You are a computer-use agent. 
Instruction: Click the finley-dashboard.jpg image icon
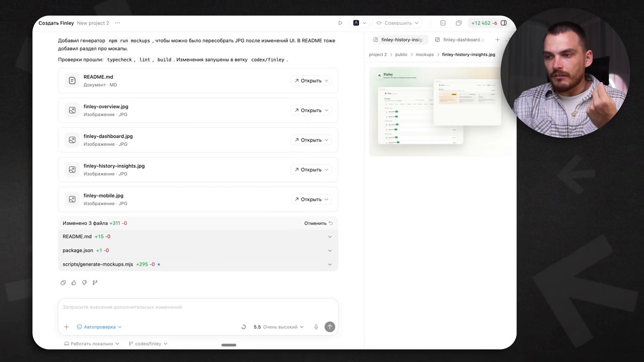[x=72, y=140]
